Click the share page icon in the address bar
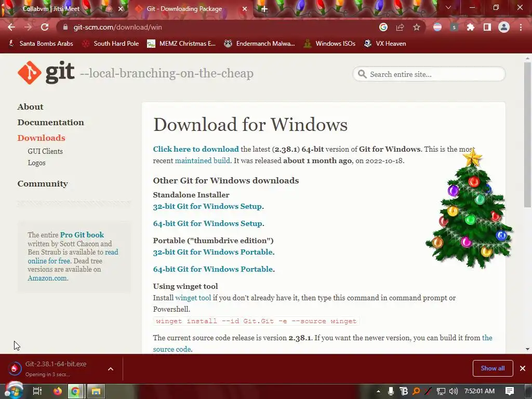Screen dimensions: 532x399 400,27
